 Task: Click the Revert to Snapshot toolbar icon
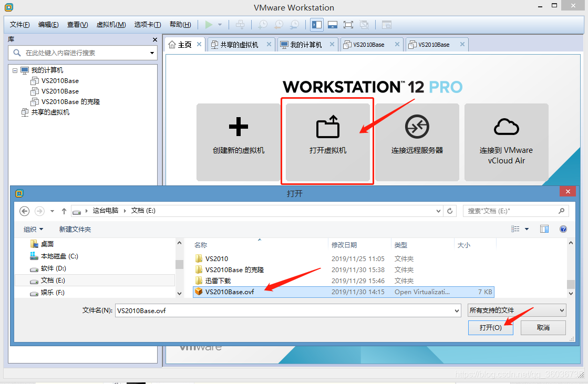pyautogui.click(x=278, y=25)
